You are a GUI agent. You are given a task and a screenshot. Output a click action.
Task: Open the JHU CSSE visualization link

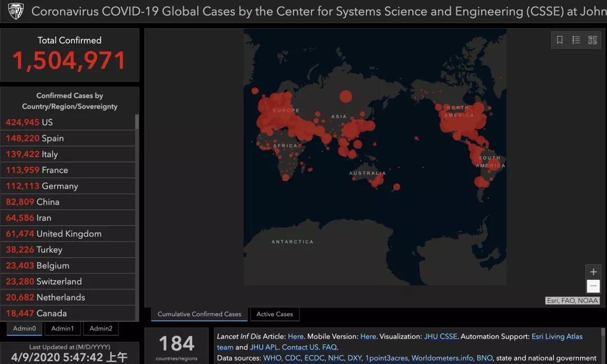[441, 336]
